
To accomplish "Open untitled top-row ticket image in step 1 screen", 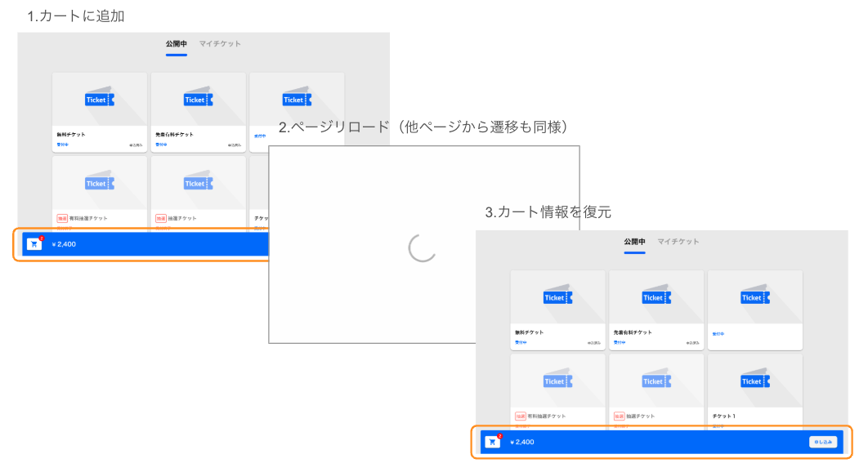I will tap(297, 99).
